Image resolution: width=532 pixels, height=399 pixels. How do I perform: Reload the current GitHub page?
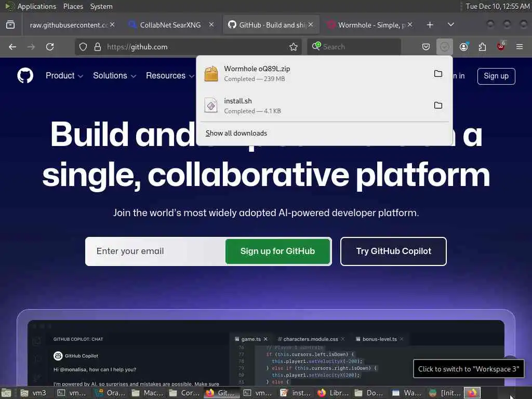pos(50,47)
